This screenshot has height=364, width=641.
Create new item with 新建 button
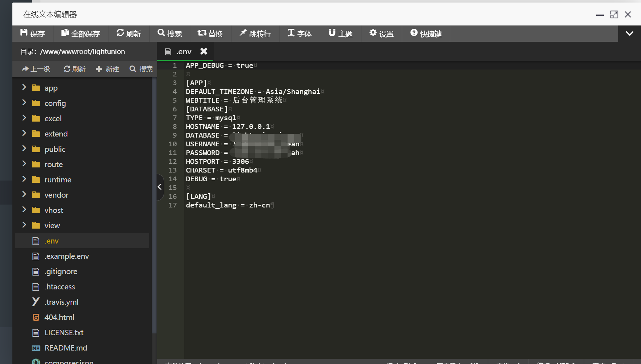click(x=107, y=69)
